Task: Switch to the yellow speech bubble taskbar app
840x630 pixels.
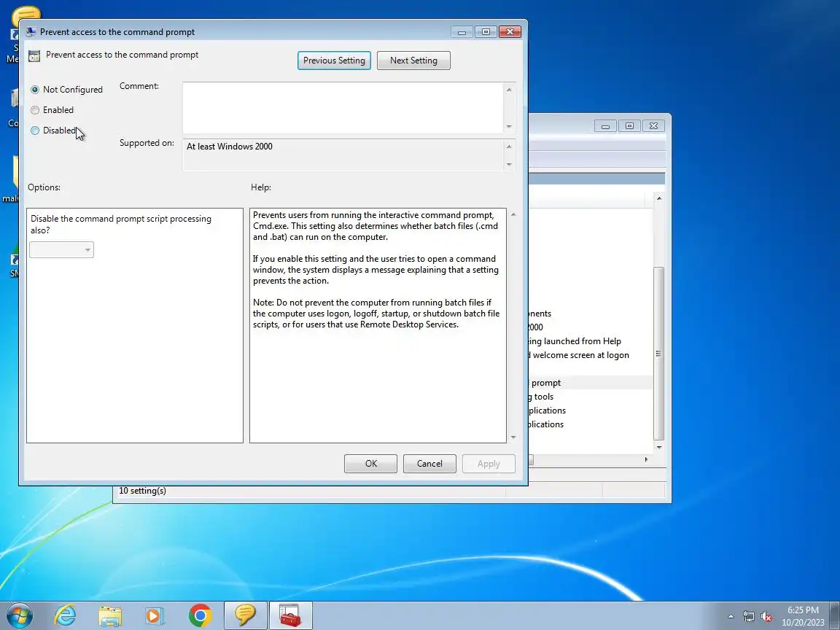Action: tap(245, 615)
